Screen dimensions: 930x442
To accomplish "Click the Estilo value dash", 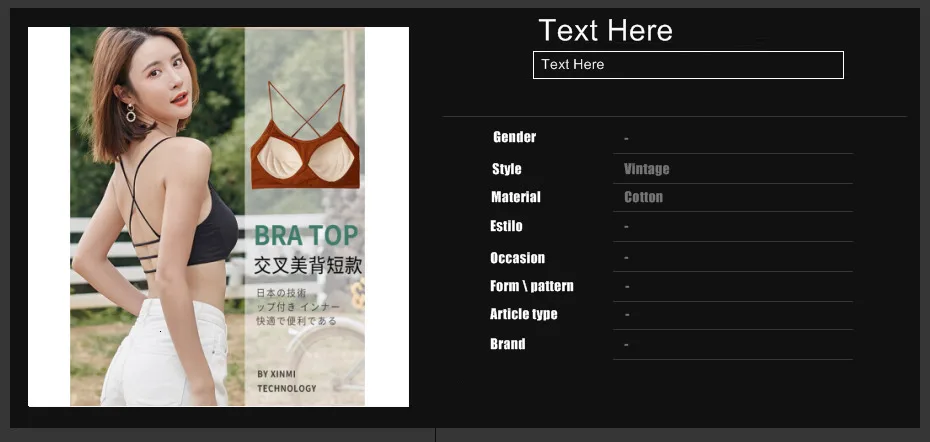I will [626, 227].
